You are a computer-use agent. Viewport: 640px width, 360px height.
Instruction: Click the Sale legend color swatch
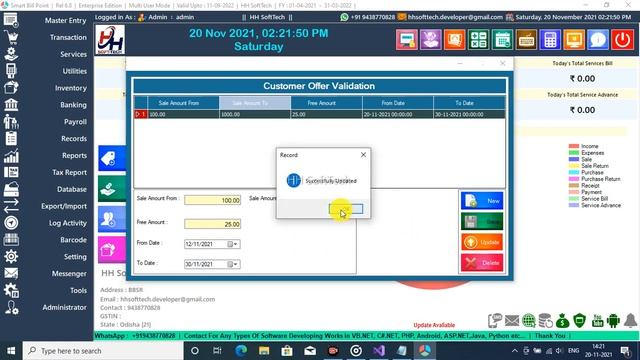pyautogui.click(x=574, y=159)
